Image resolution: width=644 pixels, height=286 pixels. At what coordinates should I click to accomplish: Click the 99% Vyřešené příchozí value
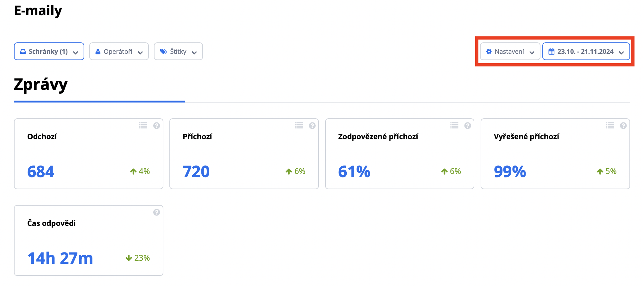510,171
